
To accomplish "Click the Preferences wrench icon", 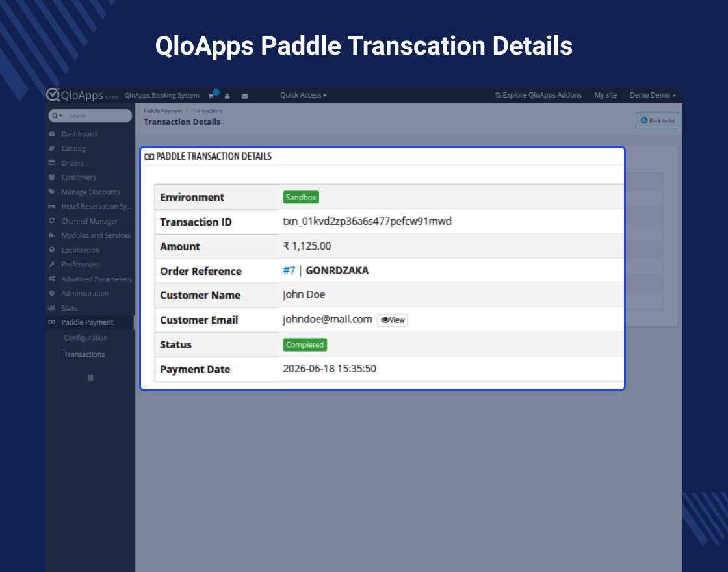I will point(52,264).
